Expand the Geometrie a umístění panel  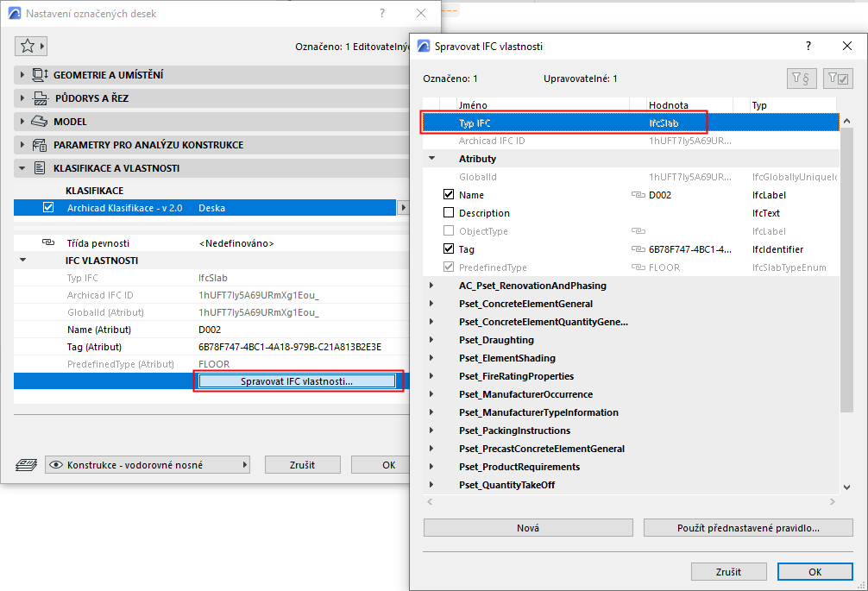pyautogui.click(x=22, y=75)
